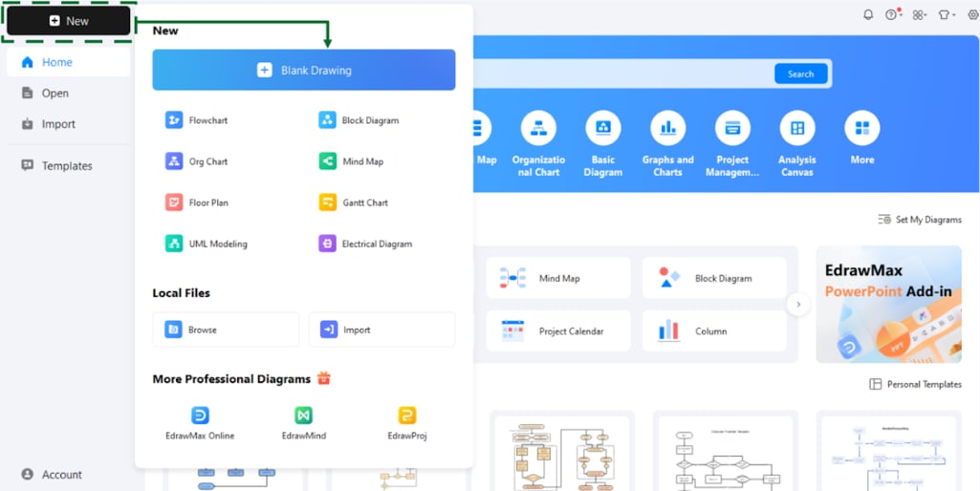Click Browse under Local Files

(x=226, y=330)
